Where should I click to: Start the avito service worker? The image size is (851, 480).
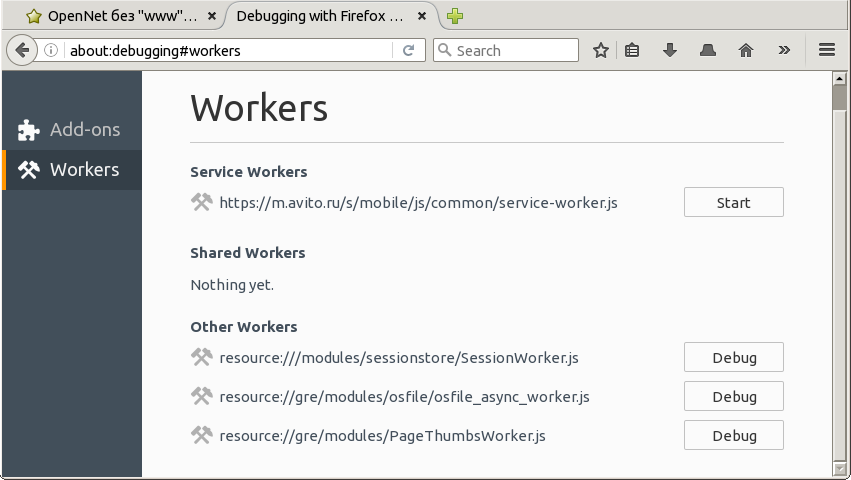point(733,203)
